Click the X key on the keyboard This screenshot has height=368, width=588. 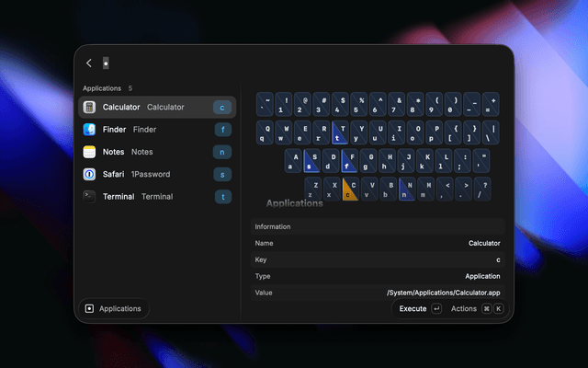point(332,190)
